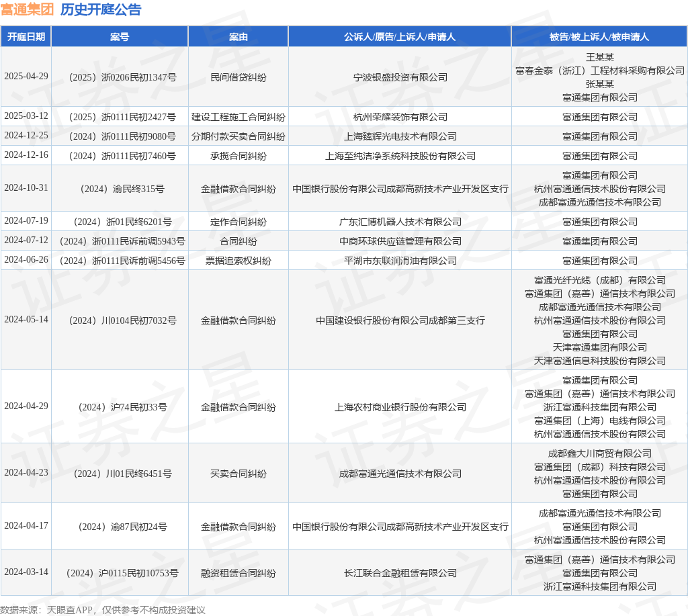Click plaintiff 长江联合金融租赁有限公司
This screenshot has height=616, width=688.
click(x=400, y=573)
